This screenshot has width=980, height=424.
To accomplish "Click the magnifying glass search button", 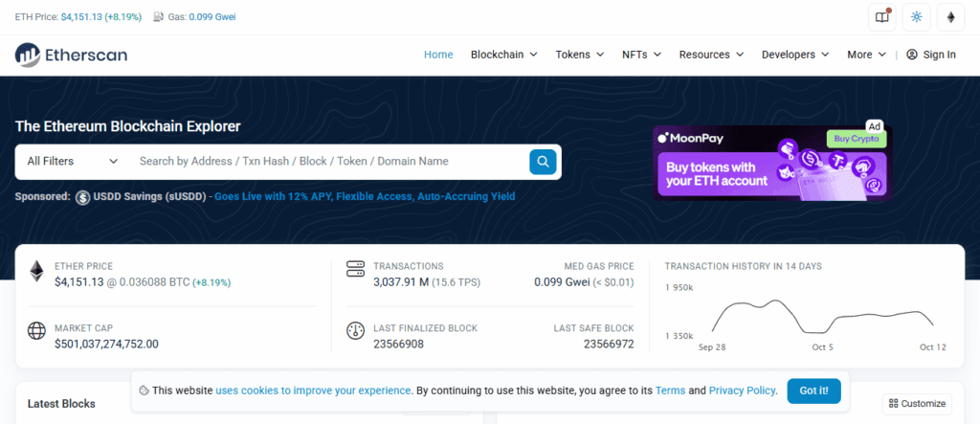I will pyautogui.click(x=543, y=162).
